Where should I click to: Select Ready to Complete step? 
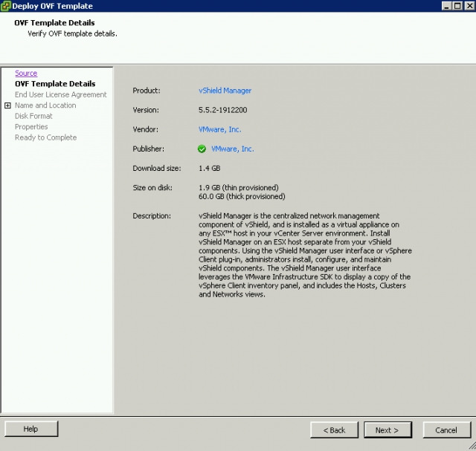coord(45,137)
